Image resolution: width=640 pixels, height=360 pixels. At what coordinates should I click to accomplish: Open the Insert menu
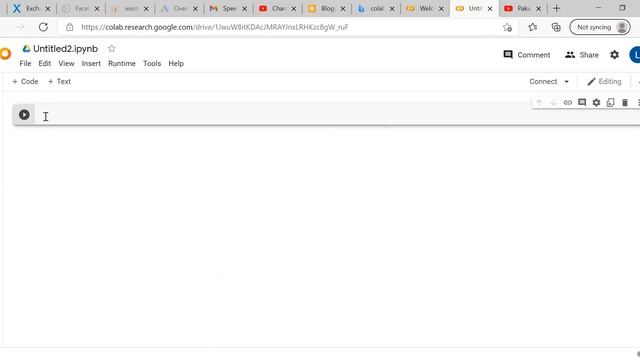91,64
